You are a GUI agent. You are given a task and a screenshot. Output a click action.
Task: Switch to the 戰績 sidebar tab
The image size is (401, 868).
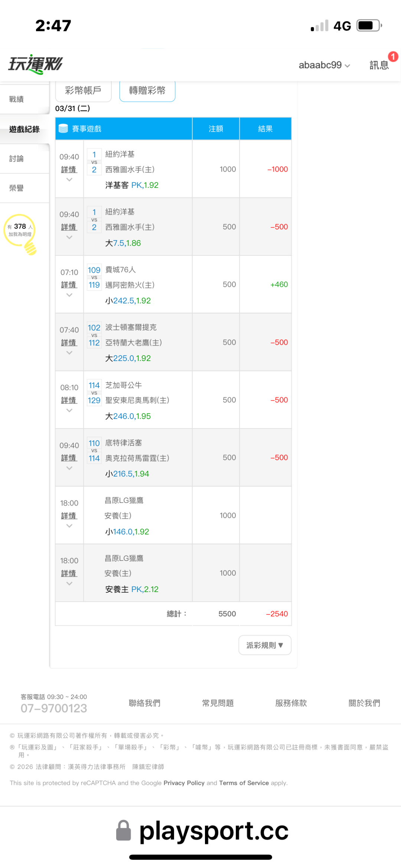[x=17, y=99]
